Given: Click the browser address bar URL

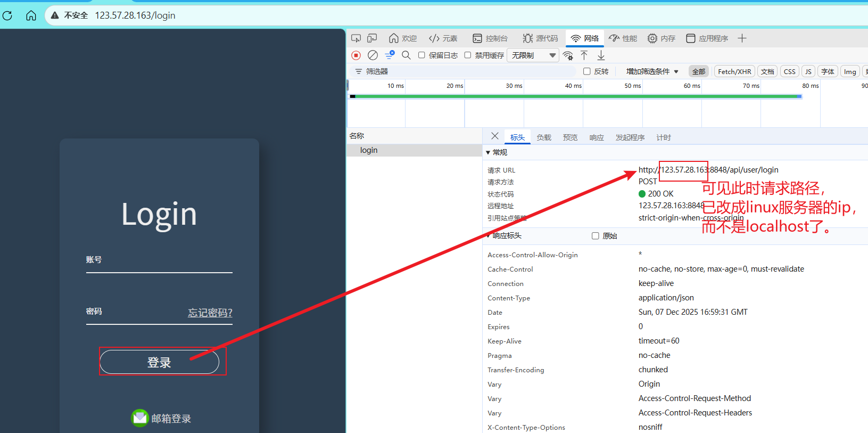Looking at the screenshot, I should [x=135, y=15].
